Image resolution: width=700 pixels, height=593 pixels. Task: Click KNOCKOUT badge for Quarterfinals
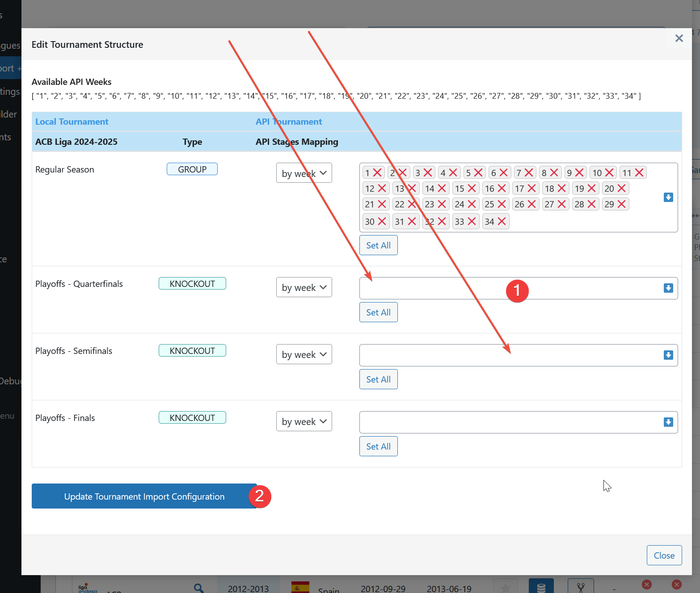coord(192,283)
